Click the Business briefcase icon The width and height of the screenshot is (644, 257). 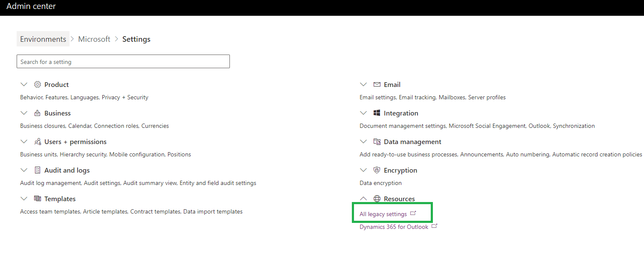pyautogui.click(x=37, y=113)
